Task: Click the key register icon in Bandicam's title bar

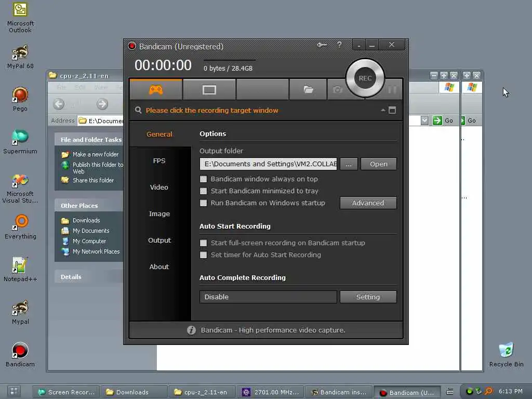Action: [322, 45]
